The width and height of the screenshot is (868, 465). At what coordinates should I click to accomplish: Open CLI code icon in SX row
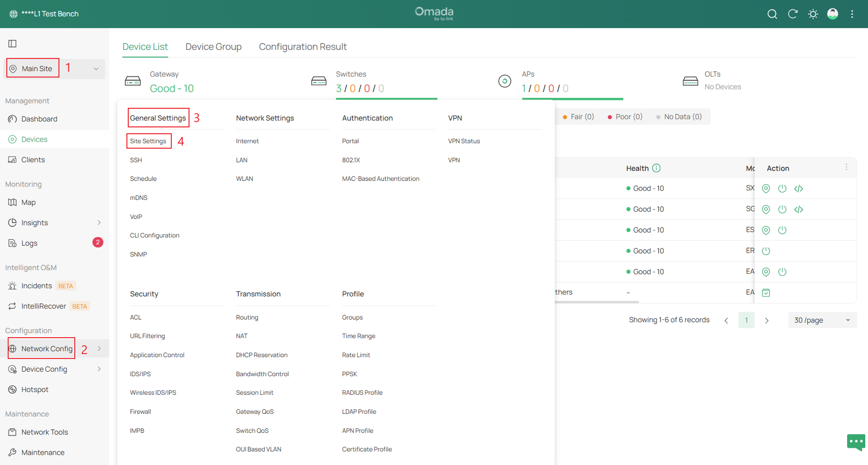(x=798, y=188)
